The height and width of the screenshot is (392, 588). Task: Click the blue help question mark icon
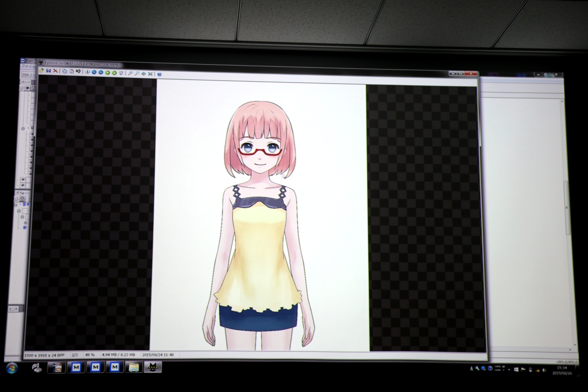pyautogui.click(x=159, y=74)
